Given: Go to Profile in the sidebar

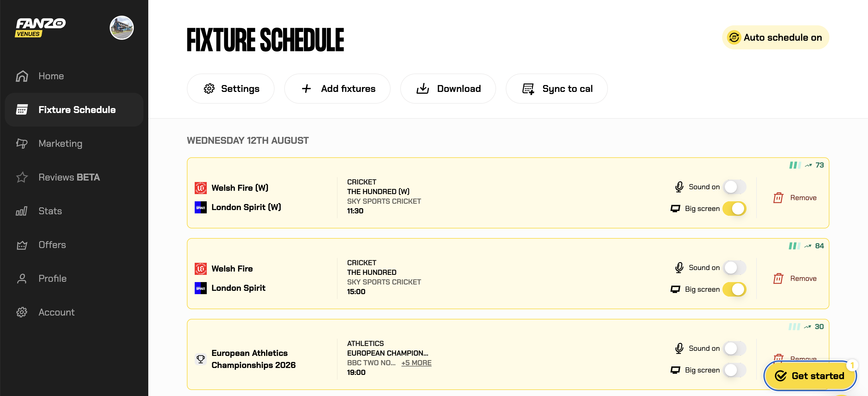Looking at the screenshot, I should point(74,278).
